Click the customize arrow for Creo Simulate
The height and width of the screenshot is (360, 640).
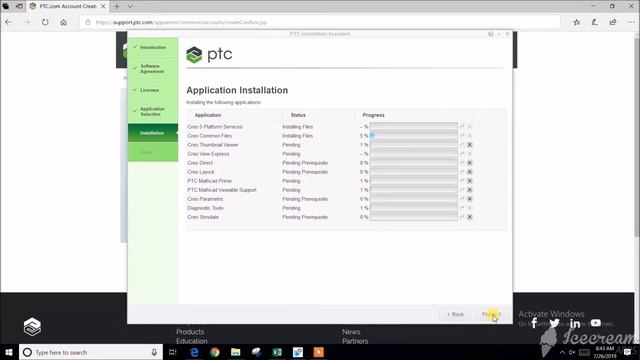click(462, 217)
